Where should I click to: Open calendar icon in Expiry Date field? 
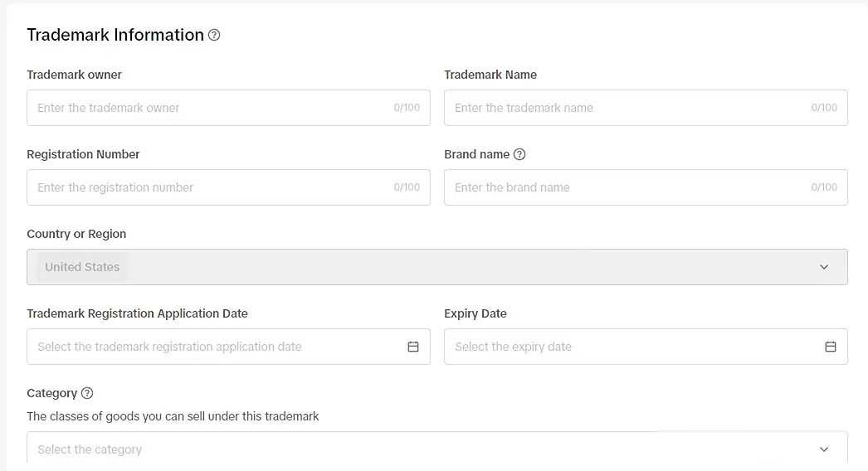pyautogui.click(x=831, y=347)
